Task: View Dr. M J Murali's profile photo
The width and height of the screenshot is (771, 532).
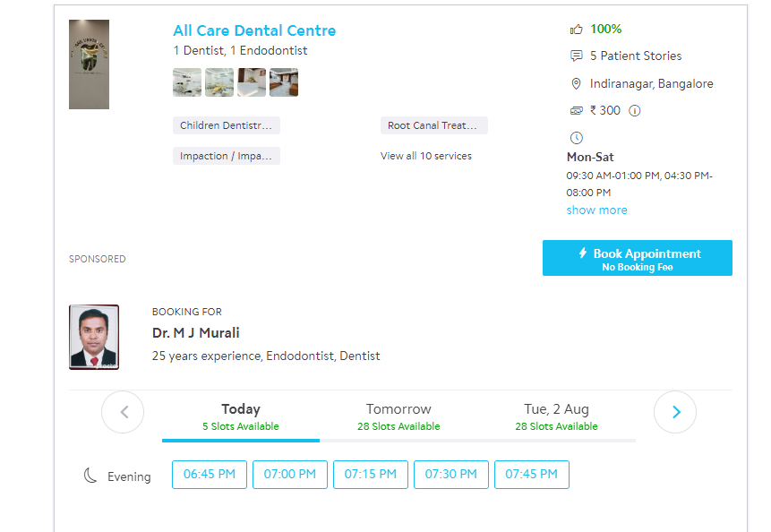Action: (x=94, y=337)
